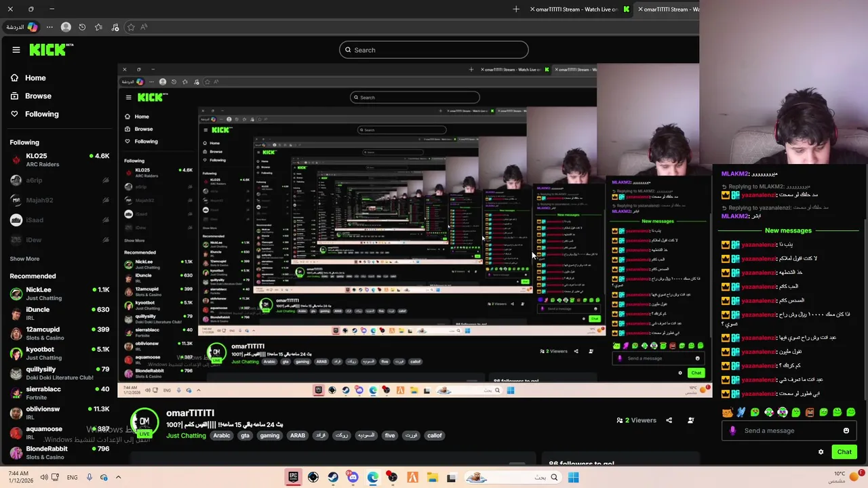
Task: Open aquamoose recommended channel
Action: tap(59, 432)
